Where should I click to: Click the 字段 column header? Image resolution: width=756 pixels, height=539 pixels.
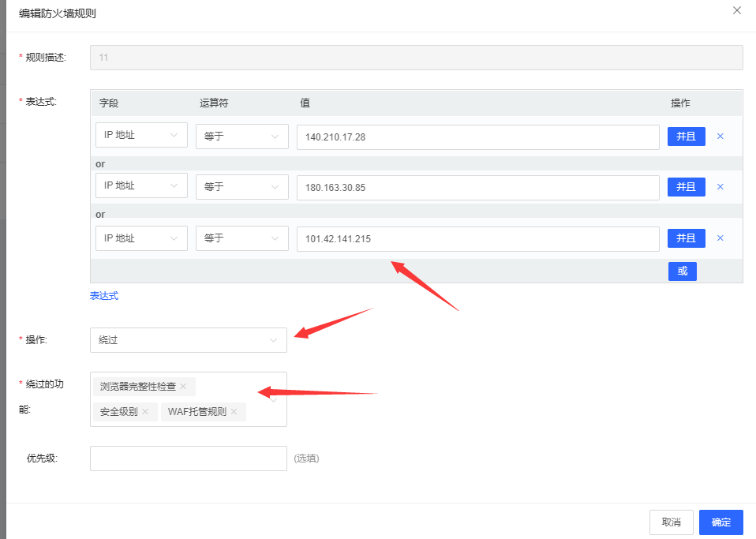(x=109, y=103)
